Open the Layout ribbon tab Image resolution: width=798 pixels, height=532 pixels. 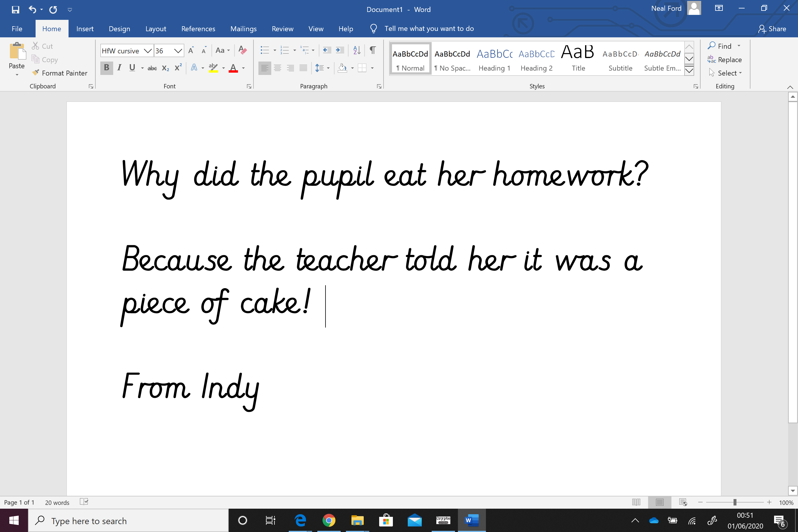[156, 29]
